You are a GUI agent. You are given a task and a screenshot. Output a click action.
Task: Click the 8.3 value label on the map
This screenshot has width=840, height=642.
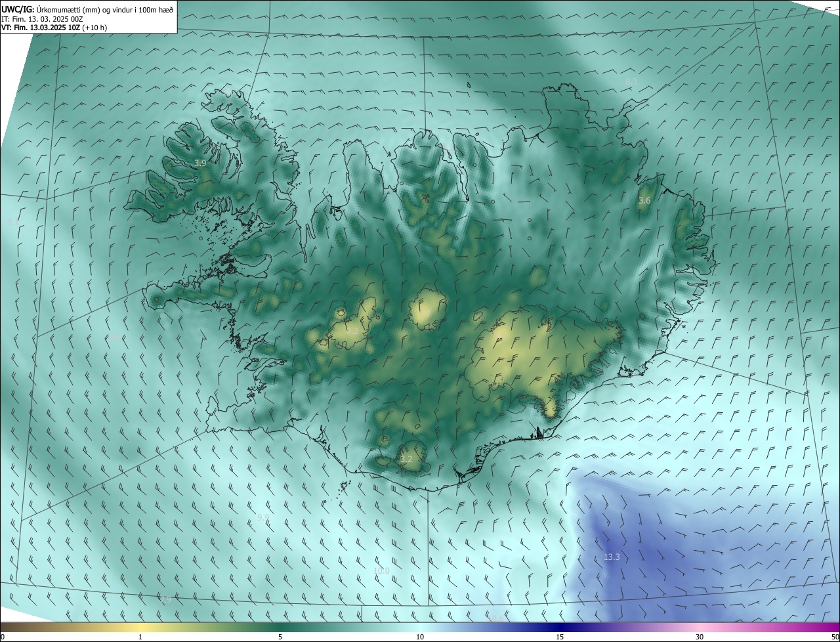[631, 81]
